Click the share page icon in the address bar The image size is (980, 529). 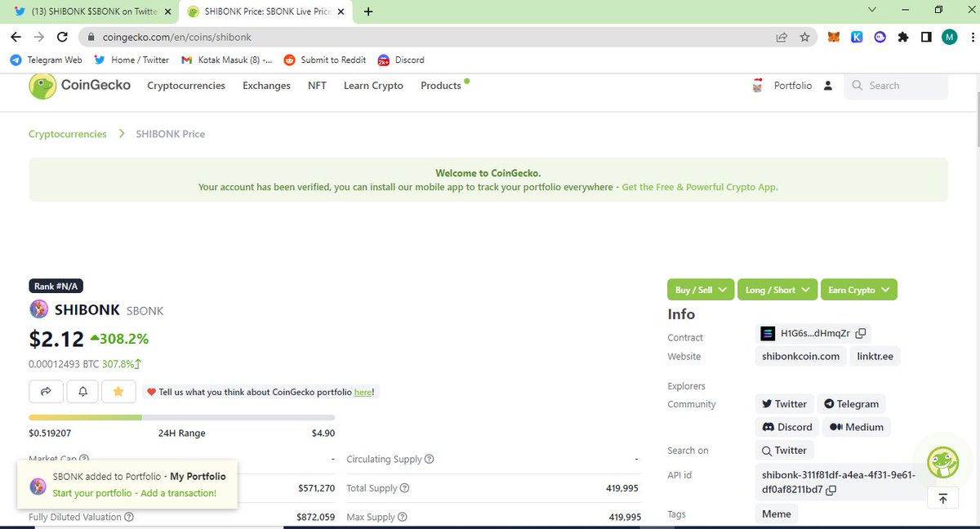pyautogui.click(x=782, y=37)
